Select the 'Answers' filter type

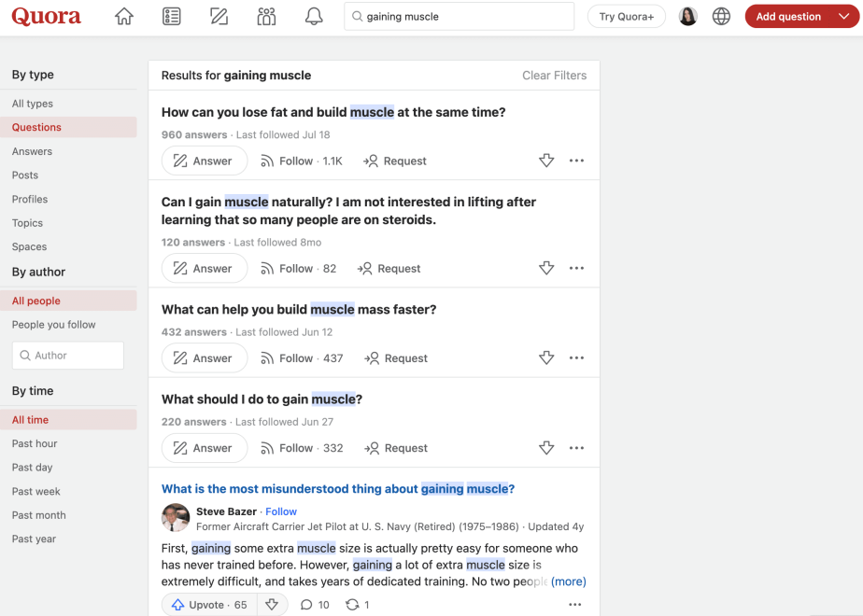point(30,150)
